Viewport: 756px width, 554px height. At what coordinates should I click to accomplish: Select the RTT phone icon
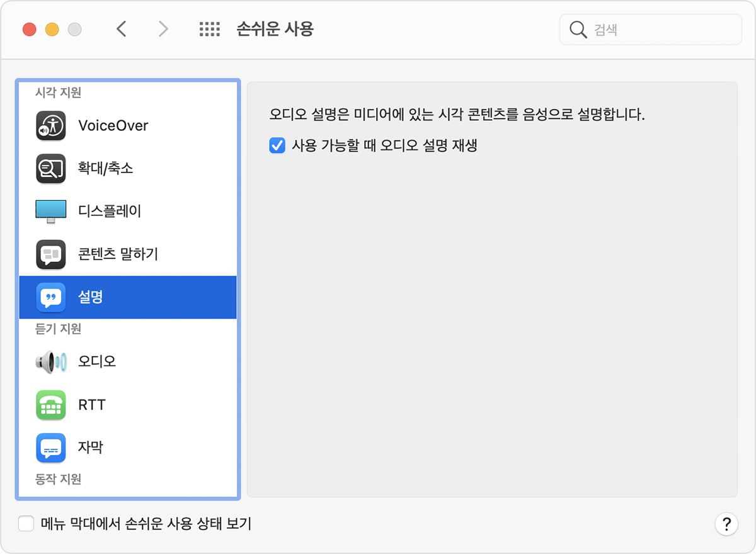(50, 404)
